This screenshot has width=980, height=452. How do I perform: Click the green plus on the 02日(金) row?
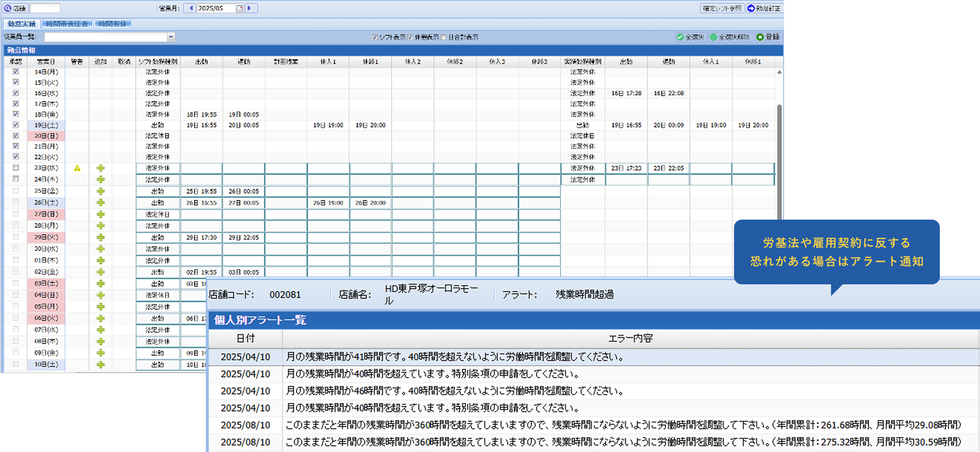100,272
